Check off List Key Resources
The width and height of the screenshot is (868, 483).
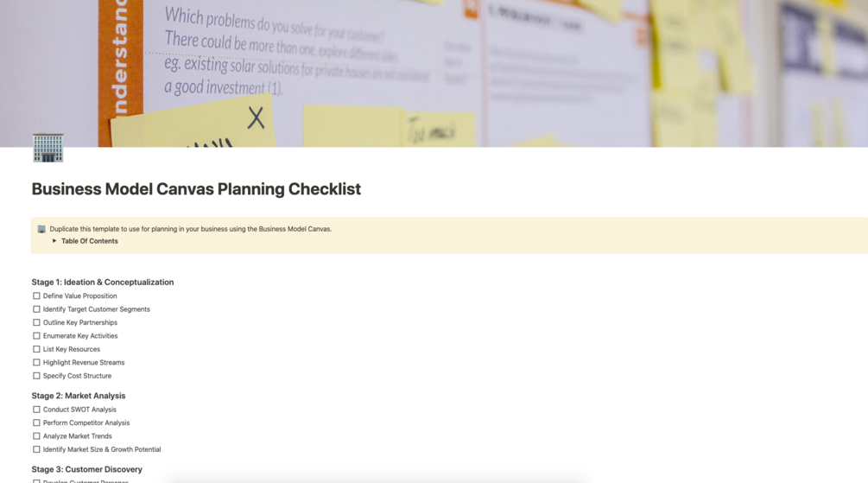(36, 350)
